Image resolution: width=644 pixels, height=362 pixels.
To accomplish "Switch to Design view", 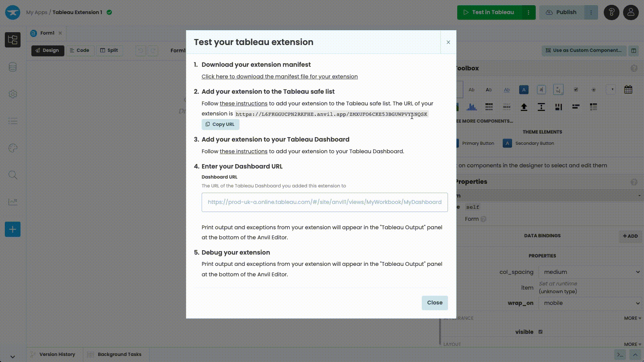I will tap(47, 50).
